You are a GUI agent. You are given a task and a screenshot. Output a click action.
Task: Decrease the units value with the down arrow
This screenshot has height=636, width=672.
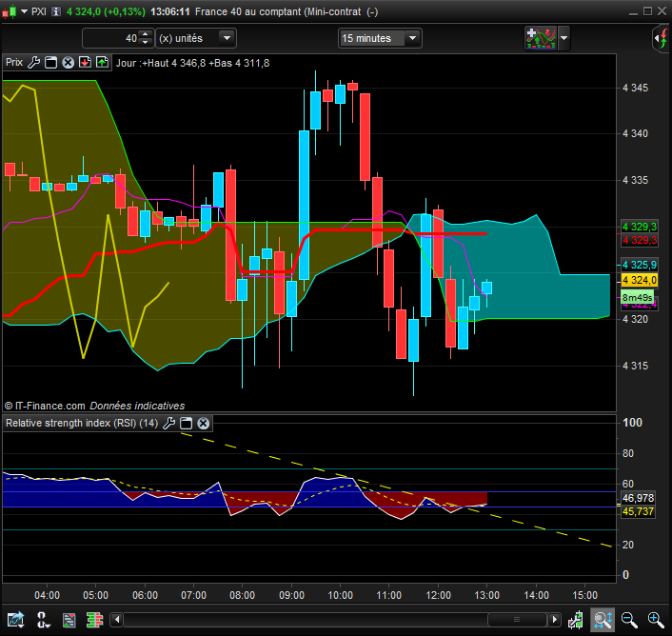click(146, 43)
